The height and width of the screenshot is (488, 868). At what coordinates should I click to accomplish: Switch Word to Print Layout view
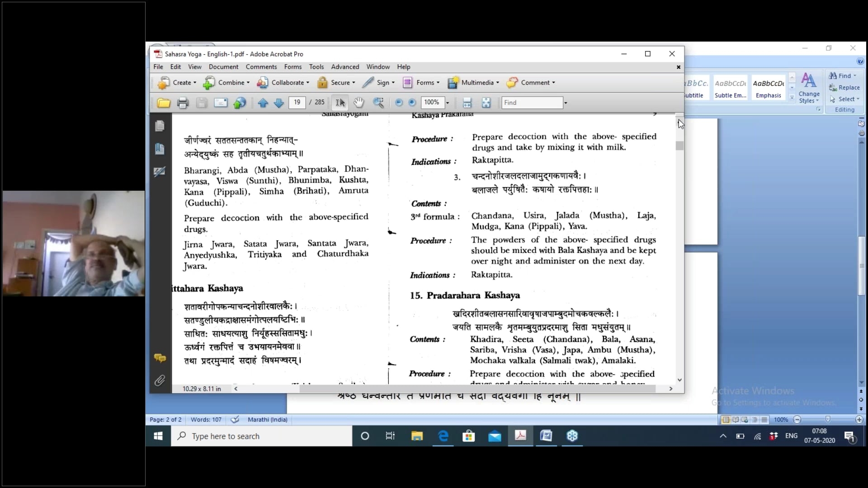click(x=726, y=420)
